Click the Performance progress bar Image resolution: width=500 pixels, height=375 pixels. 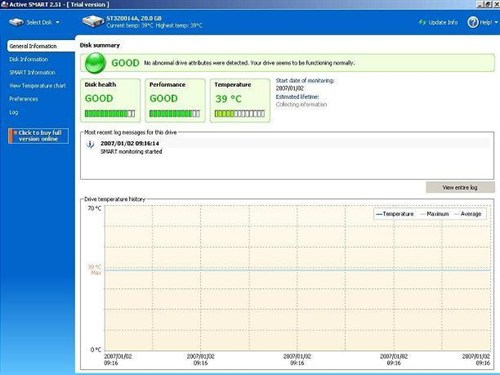coord(174,114)
